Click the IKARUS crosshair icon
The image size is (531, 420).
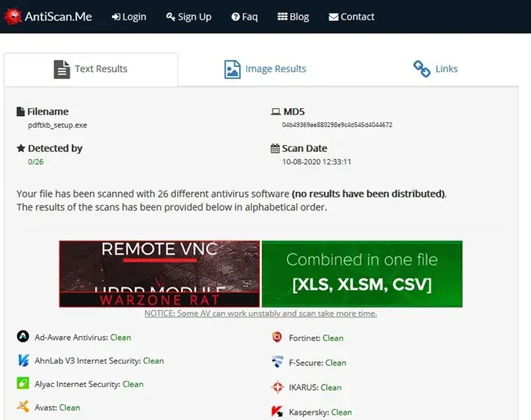pyautogui.click(x=278, y=387)
